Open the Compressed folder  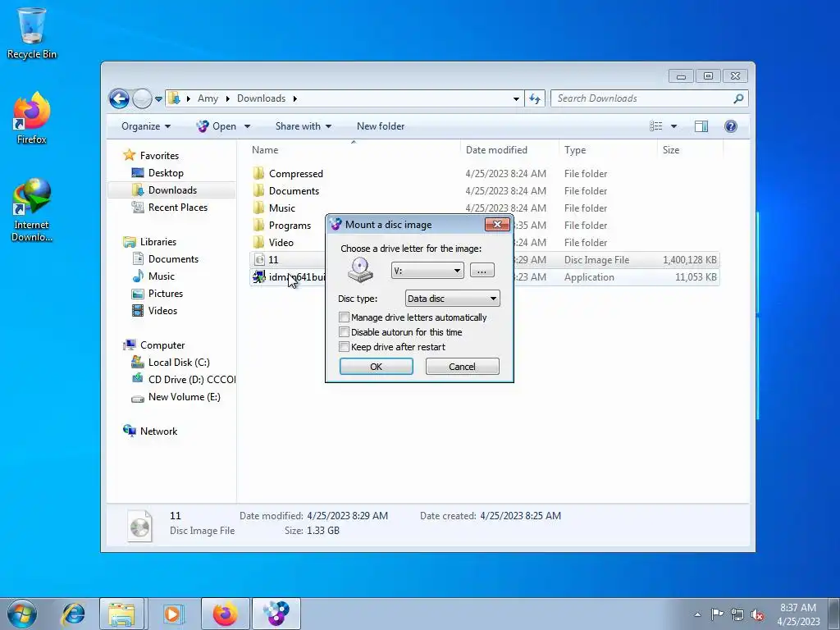click(295, 174)
